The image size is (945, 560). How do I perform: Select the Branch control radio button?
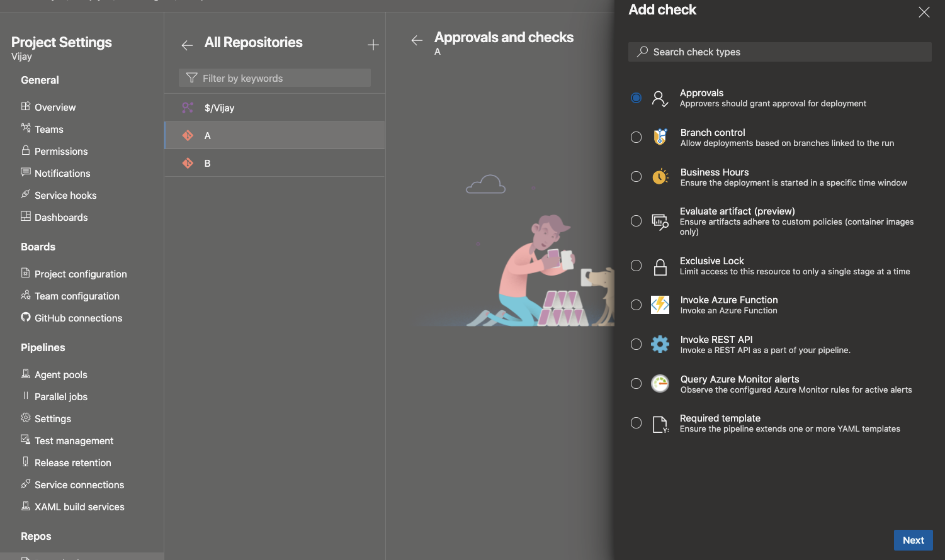636,137
